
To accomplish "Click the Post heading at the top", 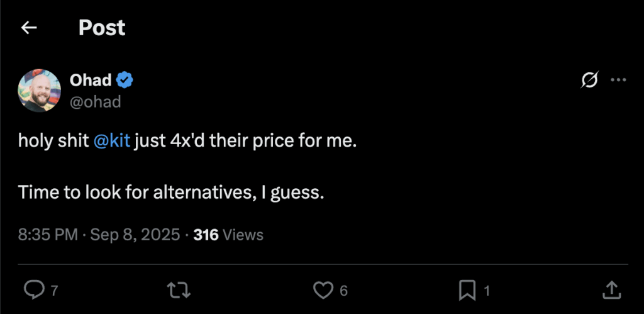I will 102,28.
